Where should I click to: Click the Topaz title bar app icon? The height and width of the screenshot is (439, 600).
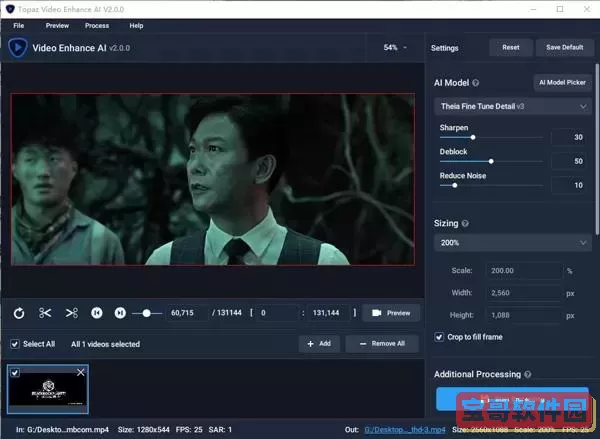(x=10, y=9)
